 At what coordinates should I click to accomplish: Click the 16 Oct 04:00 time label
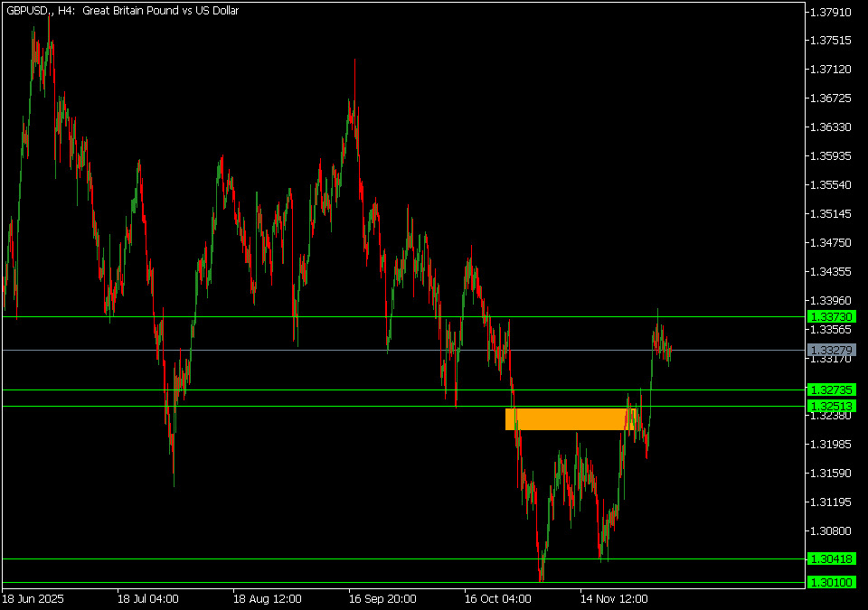tap(497, 598)
